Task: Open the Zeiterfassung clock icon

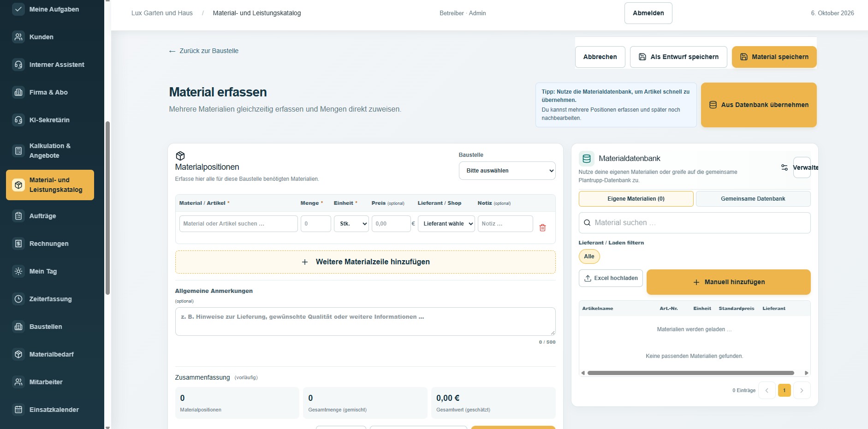Action: tap(18, 299)
